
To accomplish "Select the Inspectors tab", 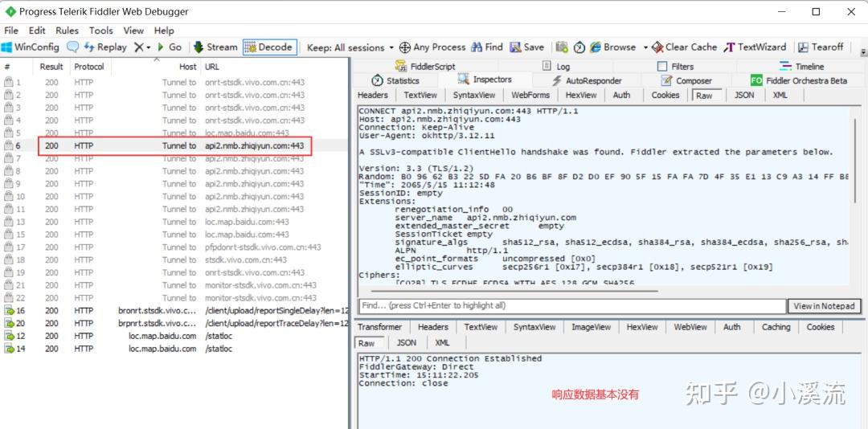I will 485,80.
